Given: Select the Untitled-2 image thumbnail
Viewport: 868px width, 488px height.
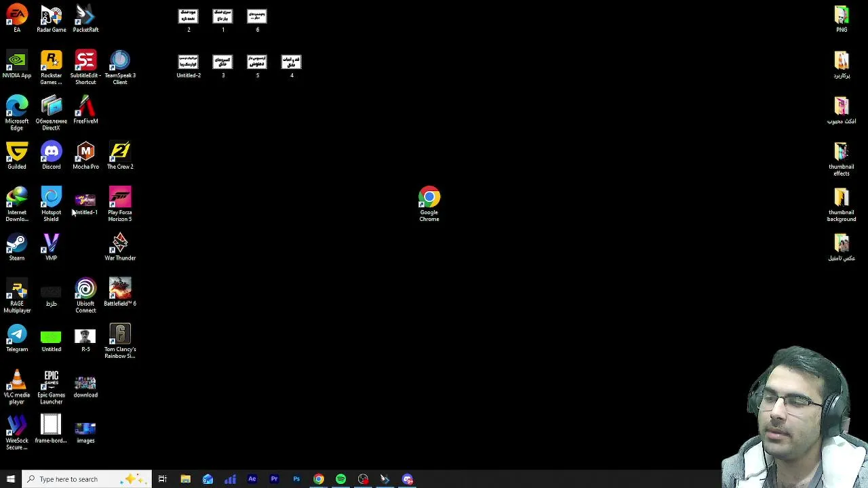Looking at the screenshot, I should [189, 66].
